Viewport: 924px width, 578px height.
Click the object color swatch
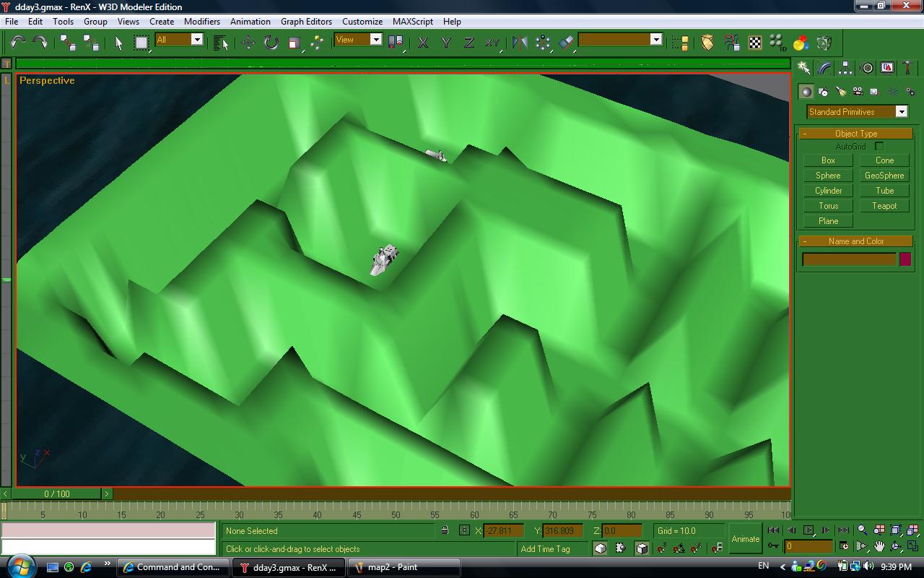tap(905, 259)
